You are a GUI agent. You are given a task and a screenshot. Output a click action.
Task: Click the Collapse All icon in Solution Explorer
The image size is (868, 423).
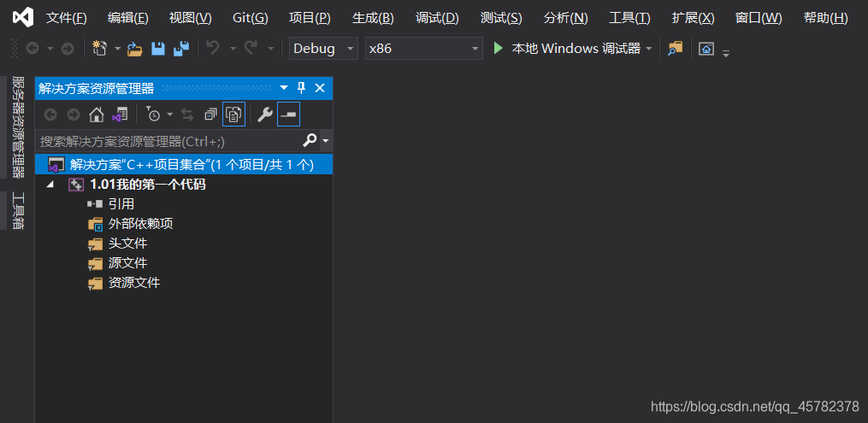pyautogui.click(x=210, y=115)
